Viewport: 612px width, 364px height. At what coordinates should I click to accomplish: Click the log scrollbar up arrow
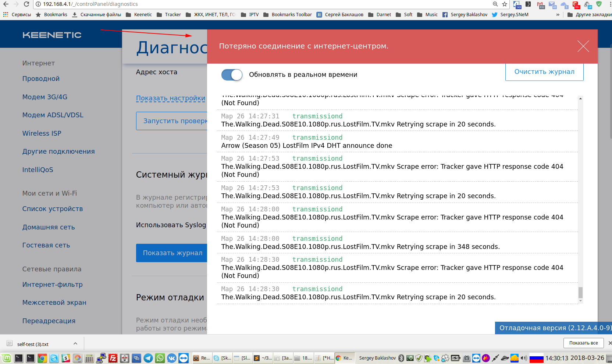click(580, 99)
